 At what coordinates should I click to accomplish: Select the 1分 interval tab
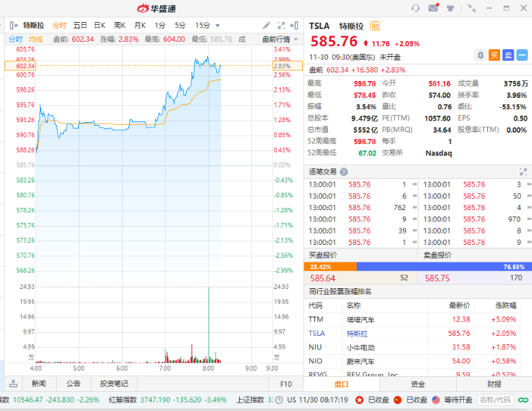pos(160,26)
